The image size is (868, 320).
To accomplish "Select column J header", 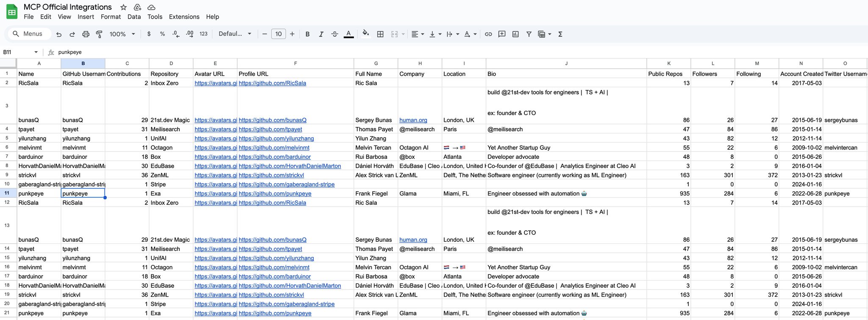I will click(x=566, y=63).
